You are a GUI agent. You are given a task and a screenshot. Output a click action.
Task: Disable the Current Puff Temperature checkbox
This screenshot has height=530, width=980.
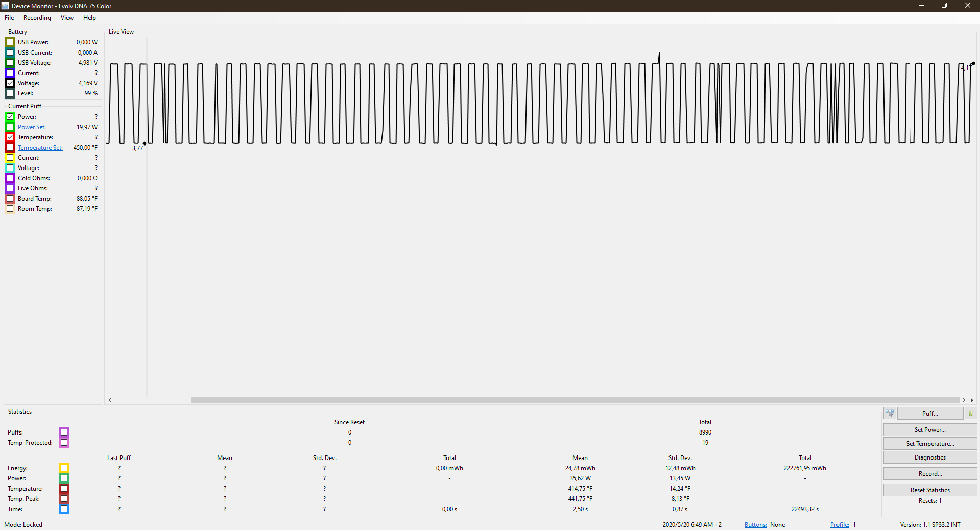pos(10,137)
